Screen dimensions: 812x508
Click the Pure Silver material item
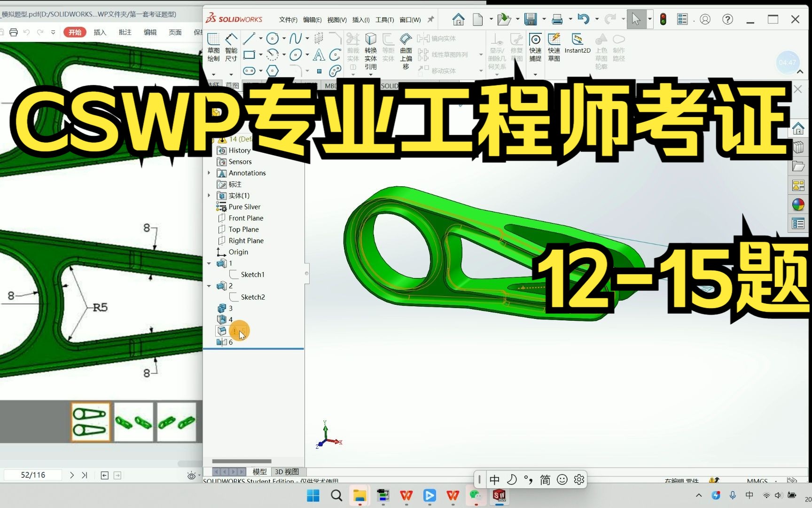pos(244,207)
